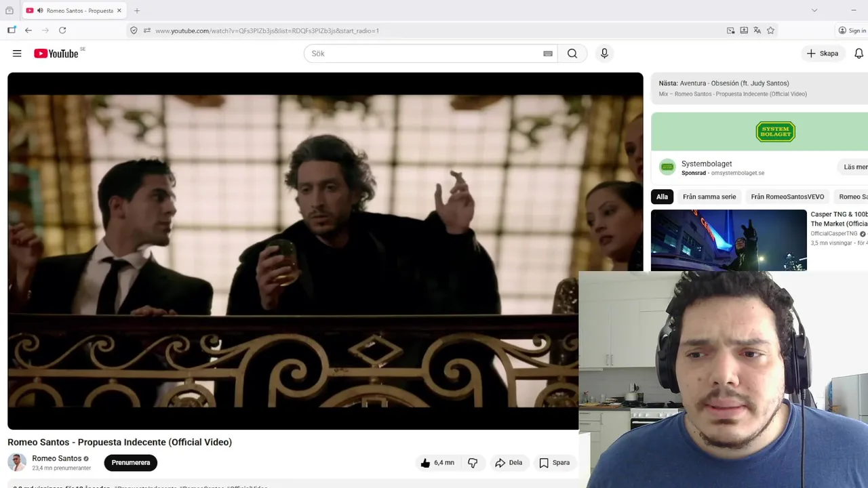Click the magnifier search button

(x=572, y=54)
